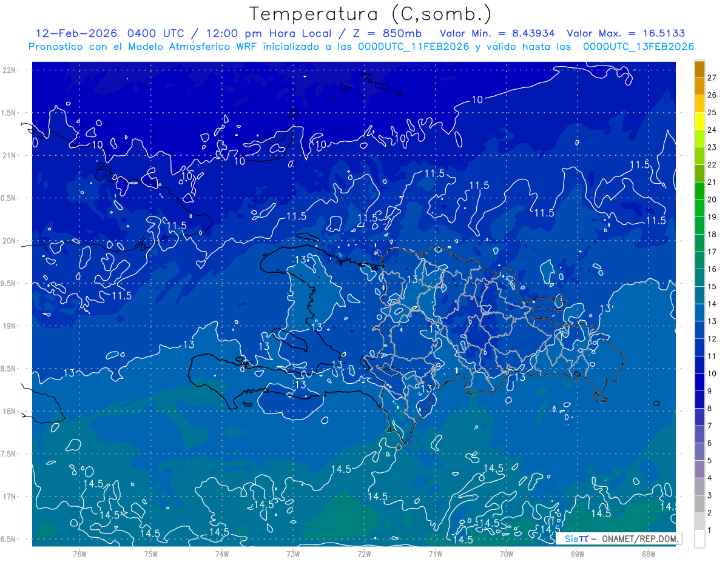Click 'Valor Max. = 16.5133' value

point(625,33)
